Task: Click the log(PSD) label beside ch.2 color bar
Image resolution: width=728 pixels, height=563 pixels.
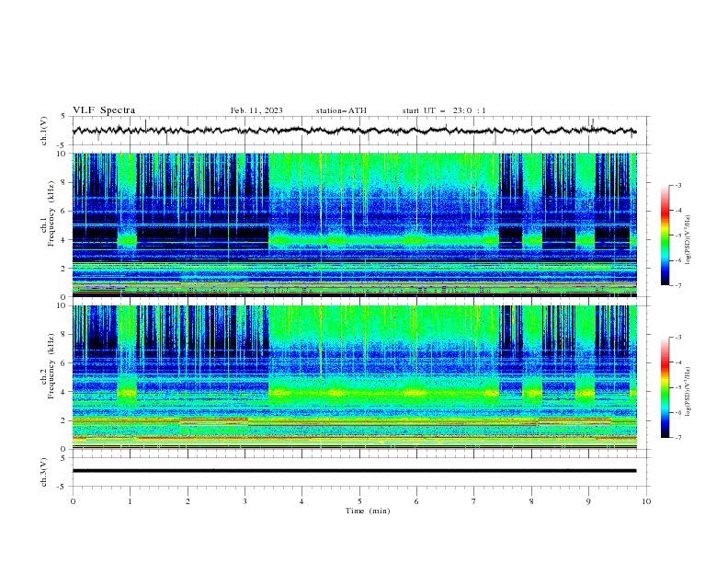Action: 688,392
